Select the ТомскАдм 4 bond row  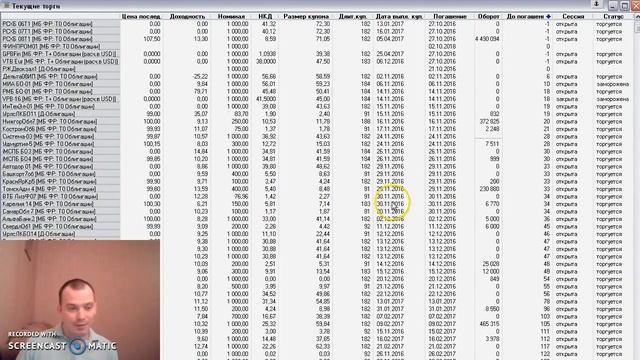click(x=60, y=189)
